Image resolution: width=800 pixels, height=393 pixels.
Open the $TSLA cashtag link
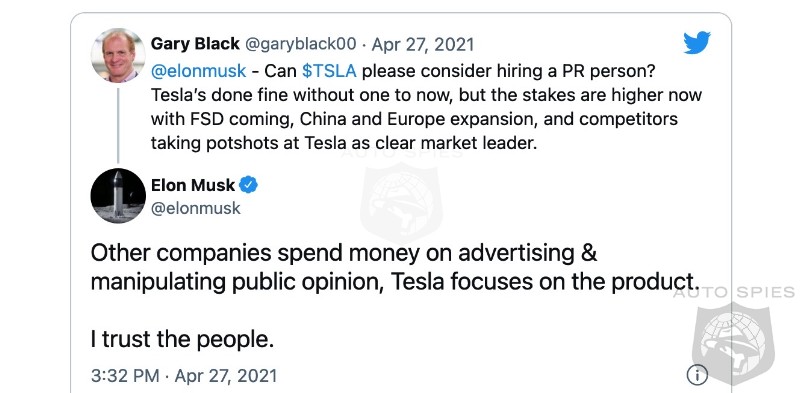point(329,71)
